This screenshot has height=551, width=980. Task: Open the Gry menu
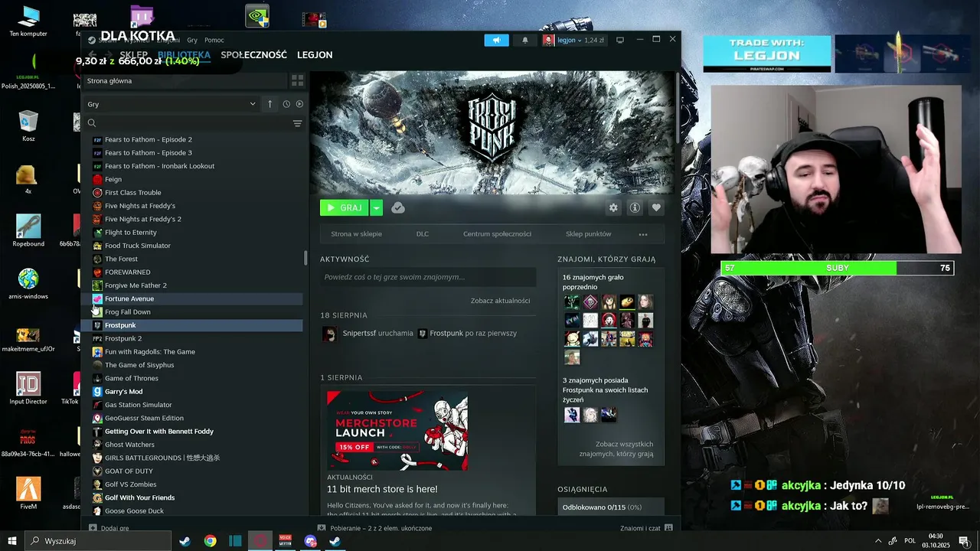(x=192, y=40)
